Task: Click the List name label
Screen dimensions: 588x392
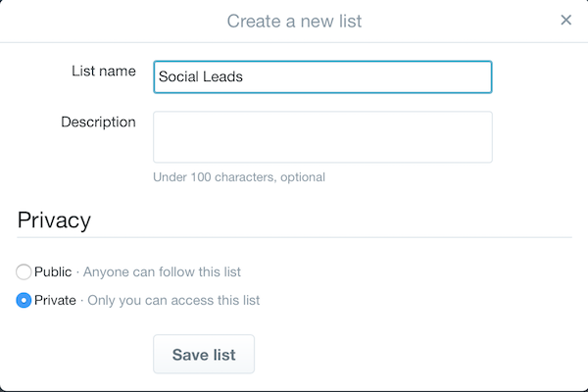Action: pos(104,72)
